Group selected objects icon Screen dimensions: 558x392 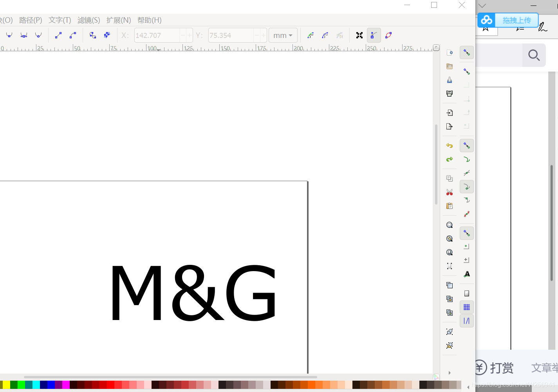coord(450,332)
